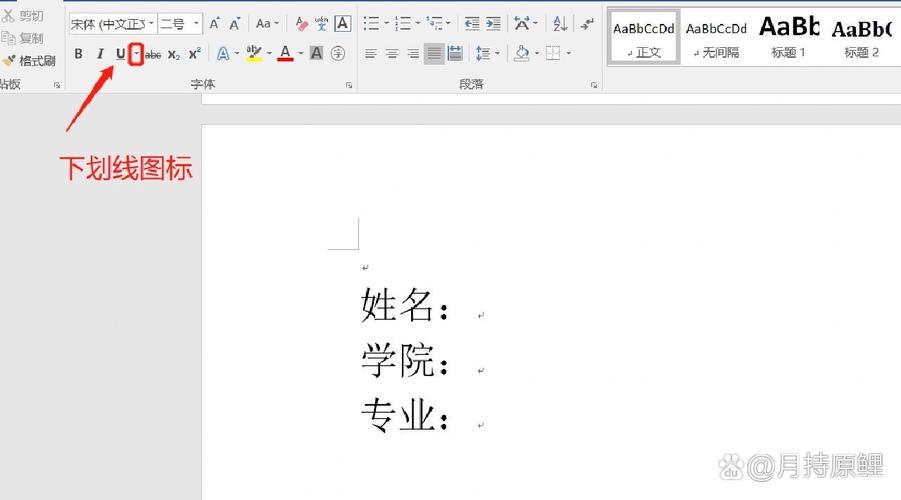Apply red font color A
901x500 pixels.
click(285, 54)
